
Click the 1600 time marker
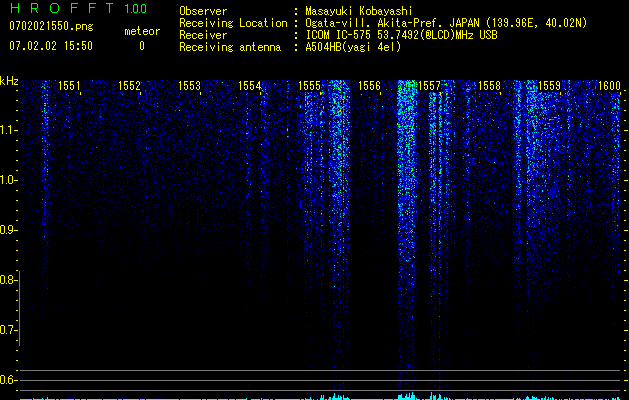pyautogui.click(x=609, y=85)
